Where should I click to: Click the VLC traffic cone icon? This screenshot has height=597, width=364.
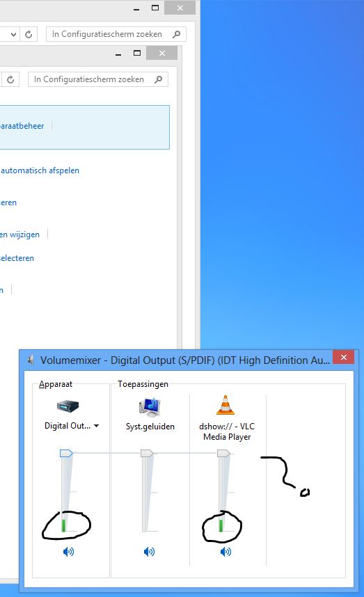[225, 405]
